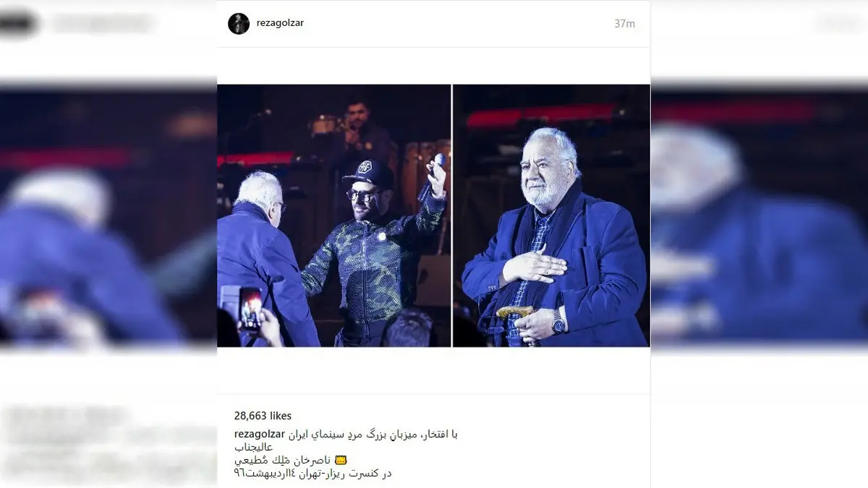
Task: Click the blurred background panel on the right
Action: pos(759,217)
